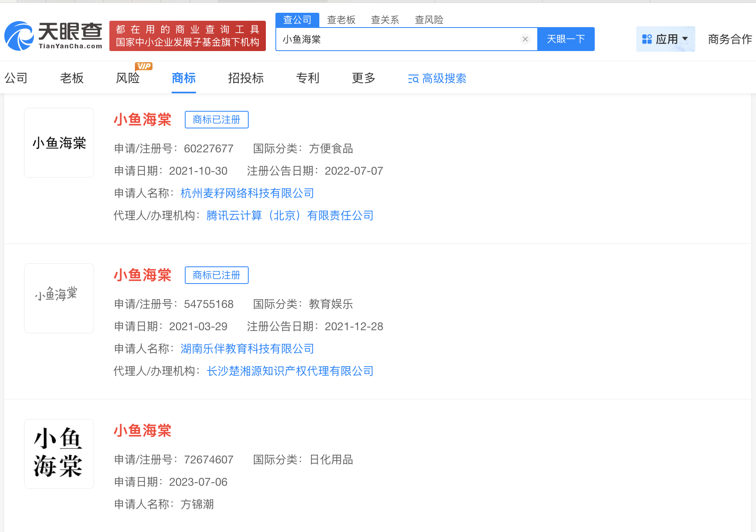
Task: Clear the search box with the X icon
Action: pos(525,39)
